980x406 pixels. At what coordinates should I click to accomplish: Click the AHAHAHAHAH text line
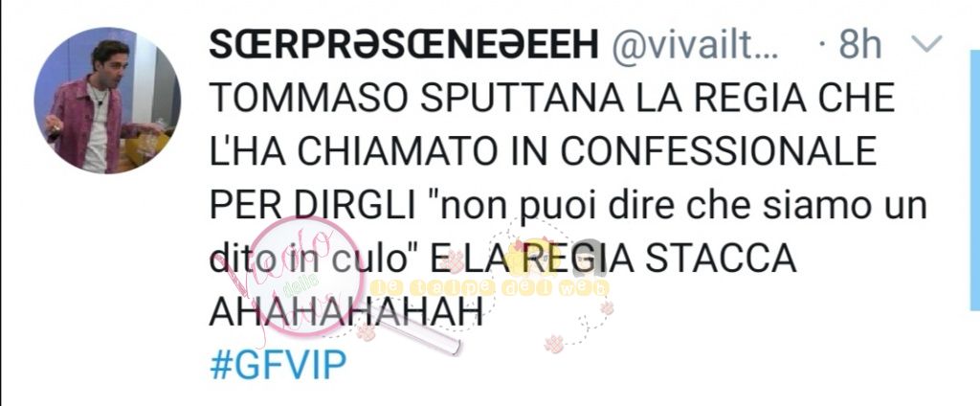point(346,313)
